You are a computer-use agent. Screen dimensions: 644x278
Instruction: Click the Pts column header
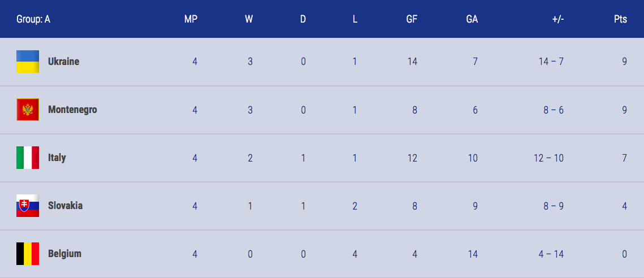coord(621,19)
